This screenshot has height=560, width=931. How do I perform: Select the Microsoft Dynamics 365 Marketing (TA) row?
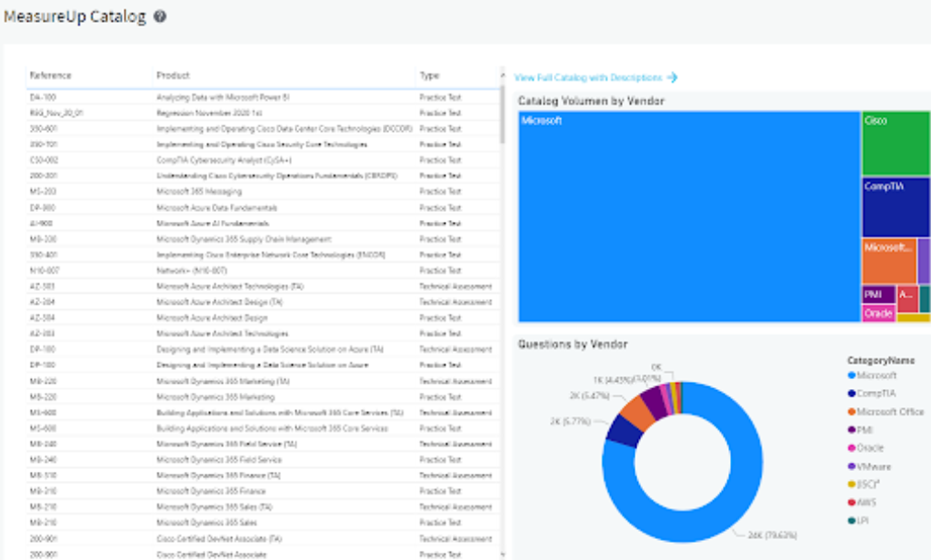[x=263, y=381]
